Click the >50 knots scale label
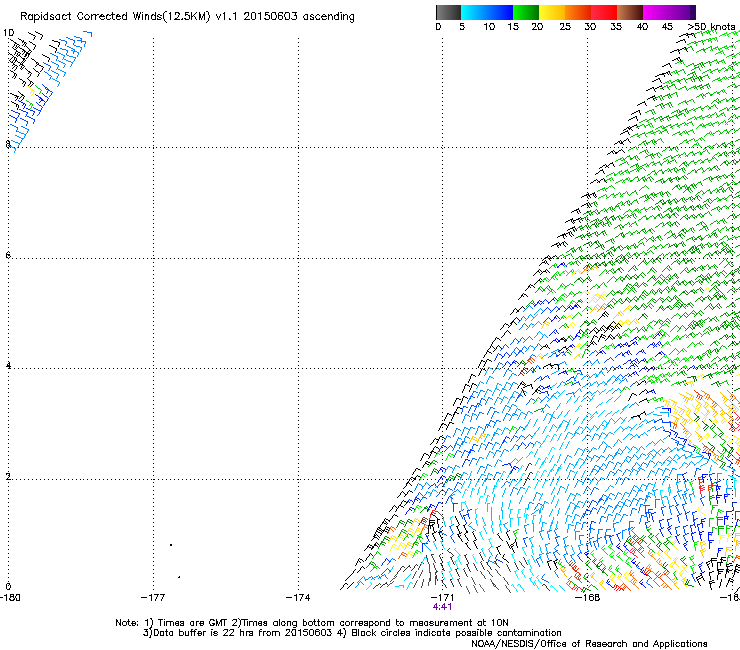The width and height of the screenshot is (740, 650). click(x=711, y=27)
